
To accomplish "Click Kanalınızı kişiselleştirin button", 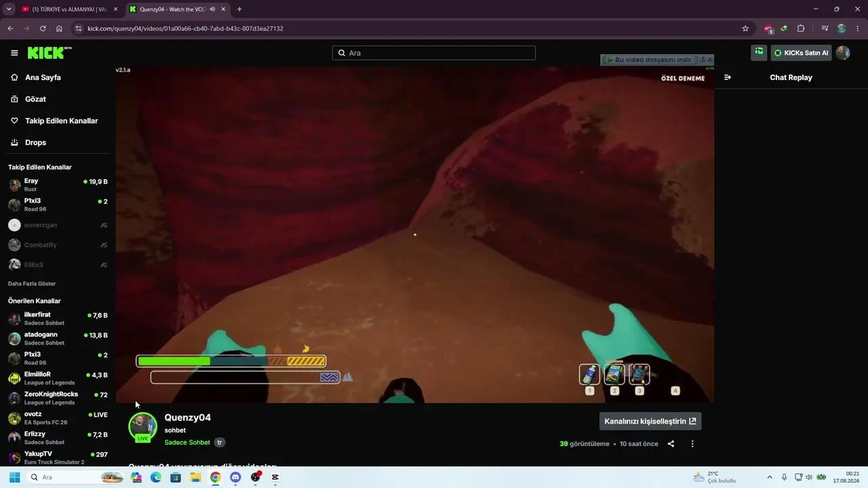I will [650, 421].
